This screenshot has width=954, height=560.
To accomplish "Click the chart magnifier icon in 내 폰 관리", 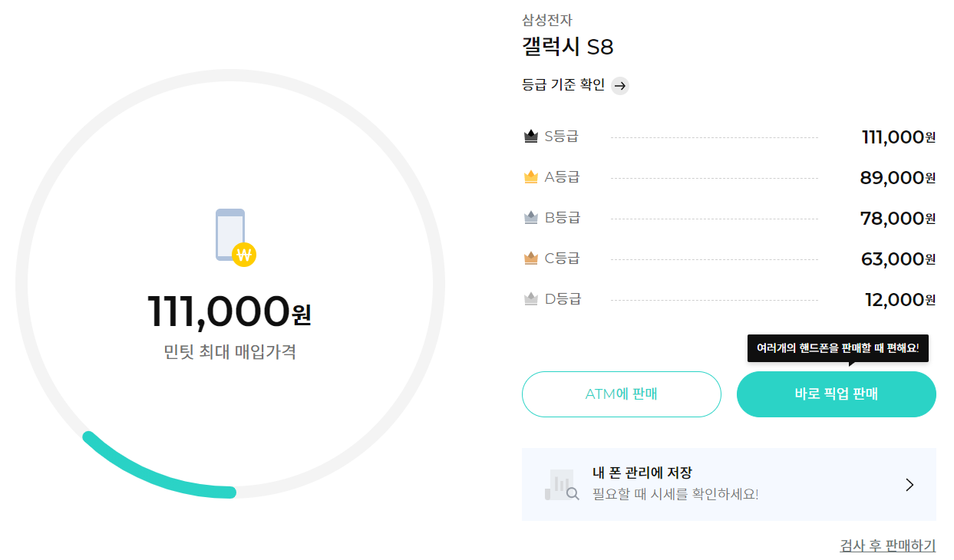I will click(x=562, y=484).
